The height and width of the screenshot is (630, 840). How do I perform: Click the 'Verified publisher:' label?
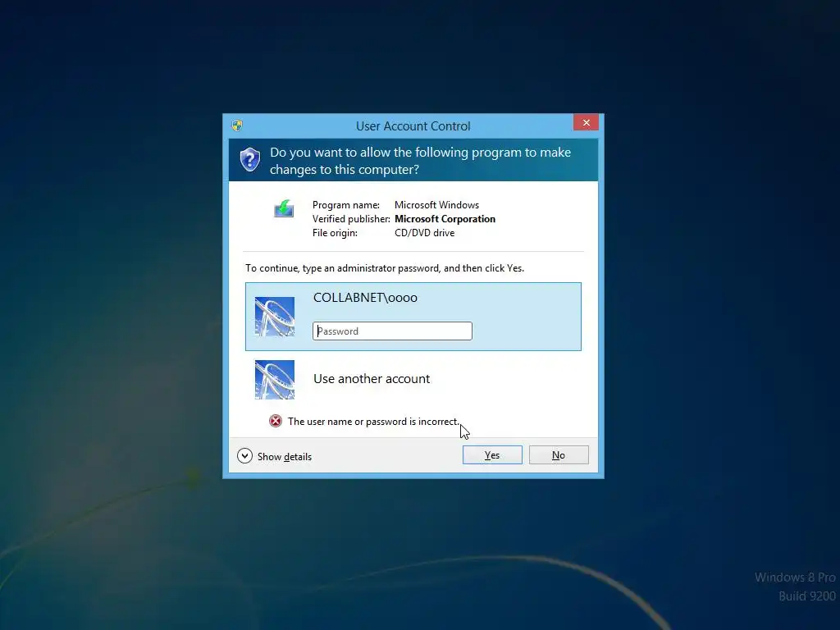coord(351,219)
